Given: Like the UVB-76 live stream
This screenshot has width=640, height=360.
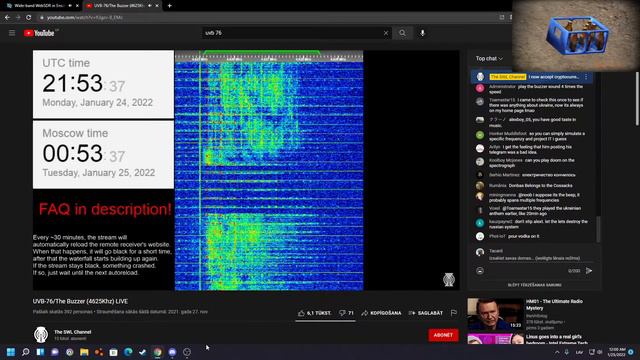Looking at the screenshot, I should pos(314,313).
